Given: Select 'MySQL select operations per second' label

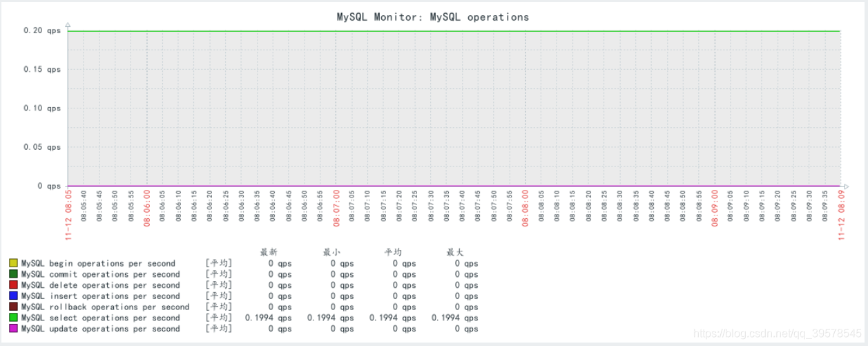Looking at the screenshot, I should click(101, 318).
